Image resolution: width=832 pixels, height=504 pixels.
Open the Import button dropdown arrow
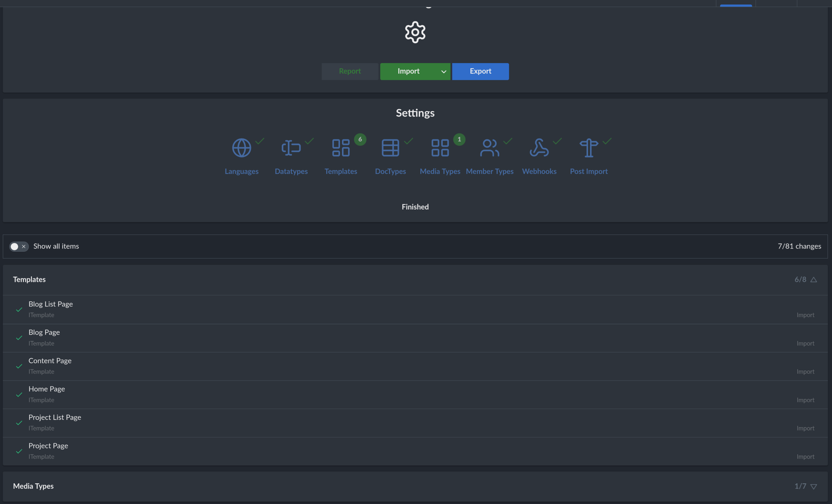[x=444, y=71]
